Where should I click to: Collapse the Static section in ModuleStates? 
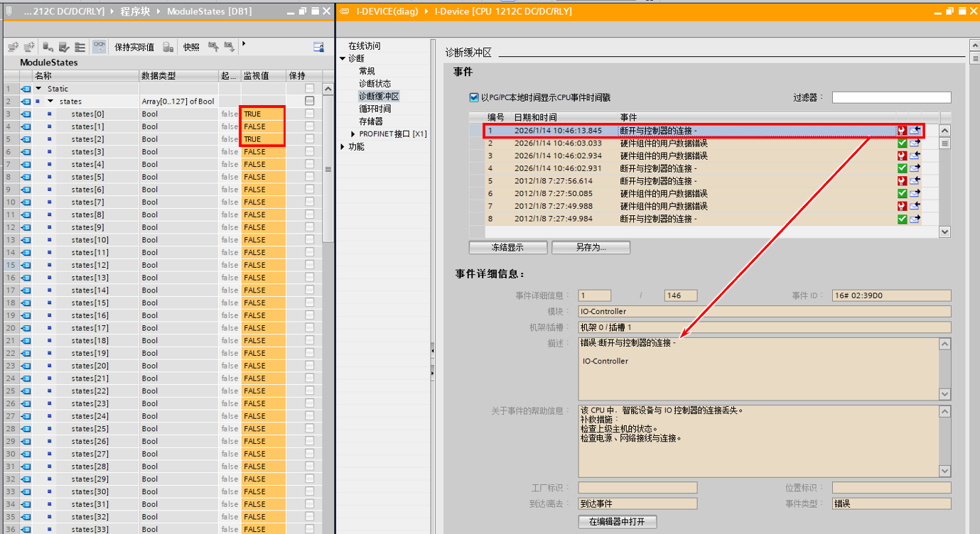click(x=41, y=89)
